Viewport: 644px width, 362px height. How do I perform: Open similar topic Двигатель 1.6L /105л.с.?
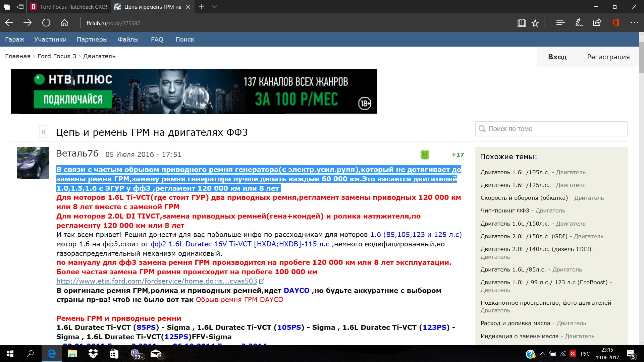(x=515, y=172)
